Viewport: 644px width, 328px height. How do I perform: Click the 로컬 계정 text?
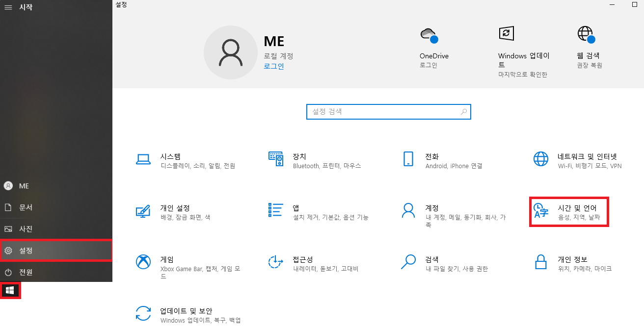[278, 56]
